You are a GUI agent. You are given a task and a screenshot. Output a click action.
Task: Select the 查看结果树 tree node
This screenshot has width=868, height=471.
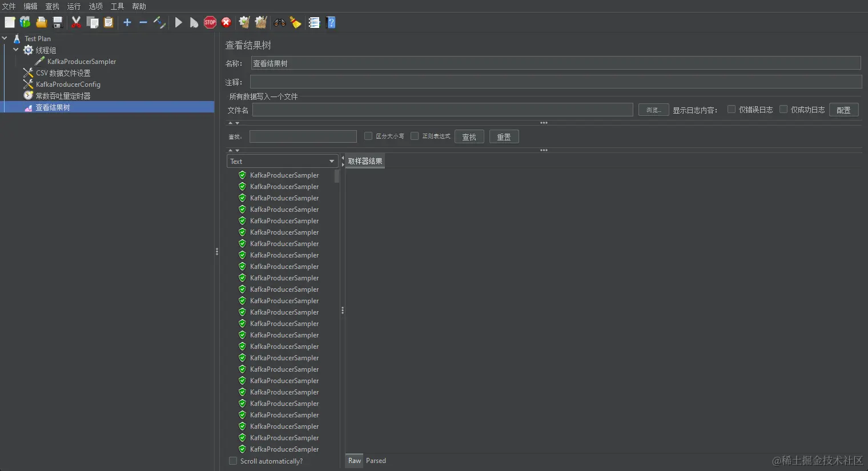tap(53, 107)
